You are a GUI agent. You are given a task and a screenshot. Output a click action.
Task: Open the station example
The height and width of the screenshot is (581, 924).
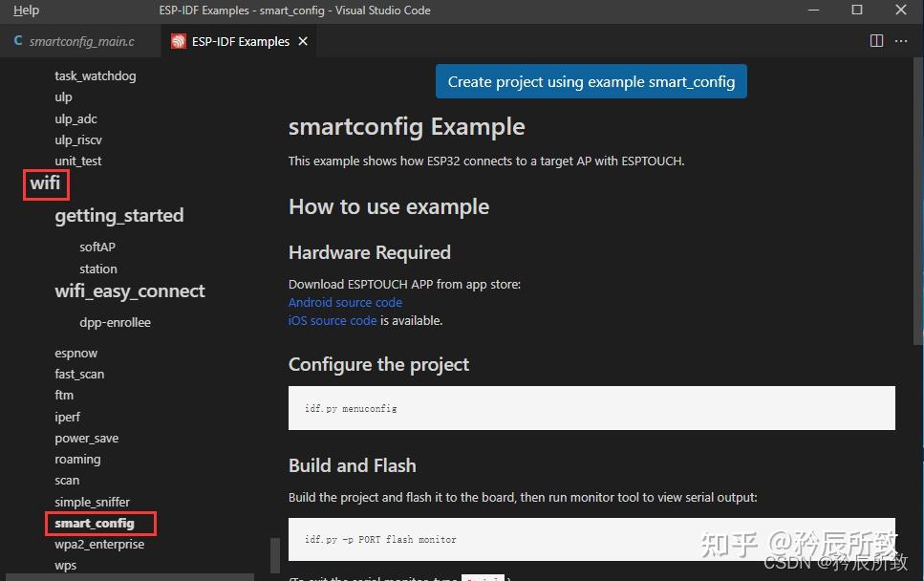point(97,269)
